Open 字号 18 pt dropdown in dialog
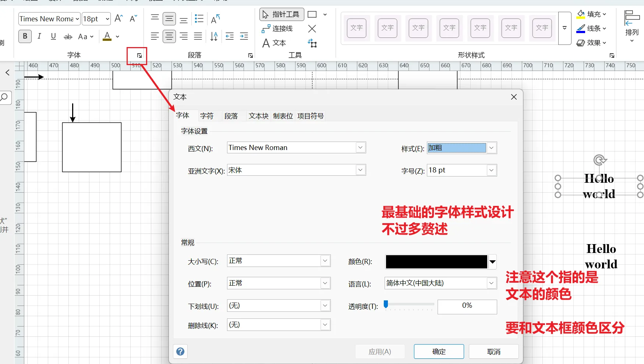This screenshot has height=364, width=644. coord(491,170)
